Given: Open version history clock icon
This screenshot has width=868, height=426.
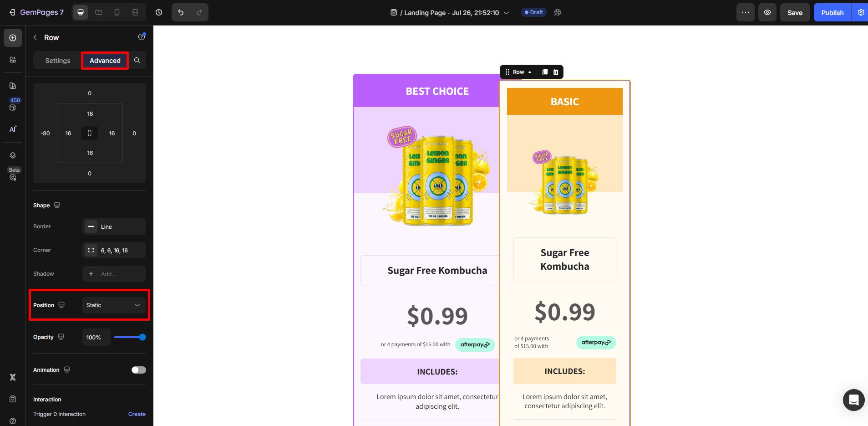Looking at the screenshot, I should click(159, 12).
